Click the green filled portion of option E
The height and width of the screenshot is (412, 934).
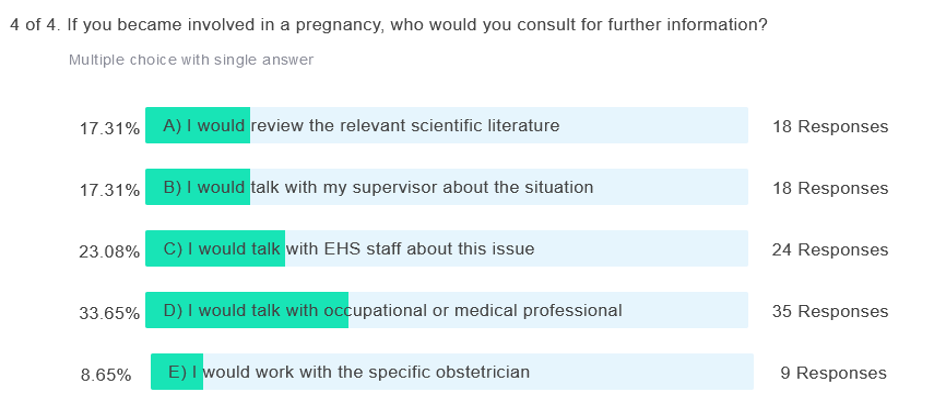point(177,372)
